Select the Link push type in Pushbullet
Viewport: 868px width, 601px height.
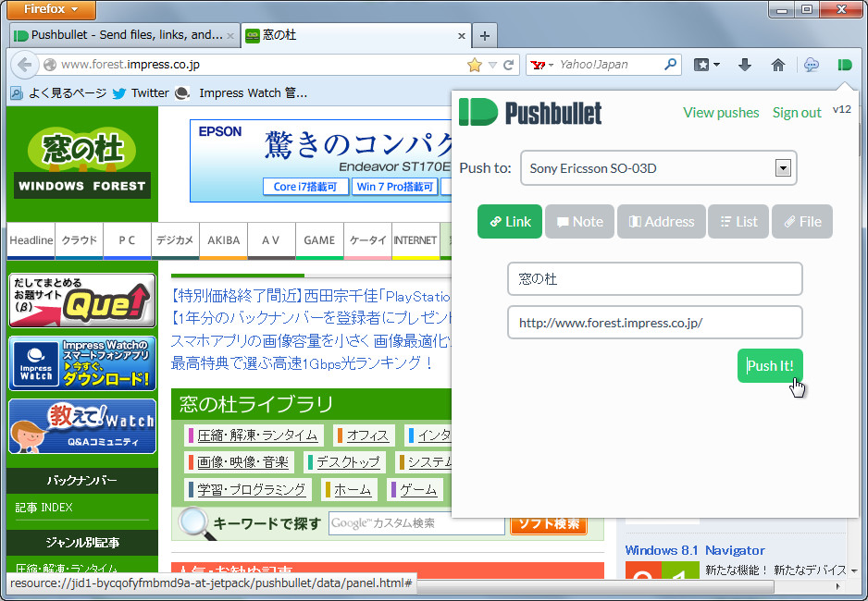(509, 221)
